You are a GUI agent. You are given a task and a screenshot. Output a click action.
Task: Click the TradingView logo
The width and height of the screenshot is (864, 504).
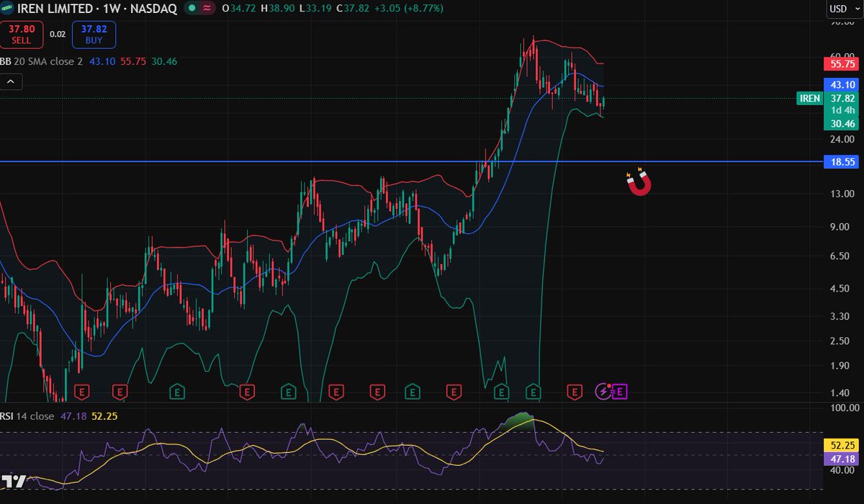point(13,482)
